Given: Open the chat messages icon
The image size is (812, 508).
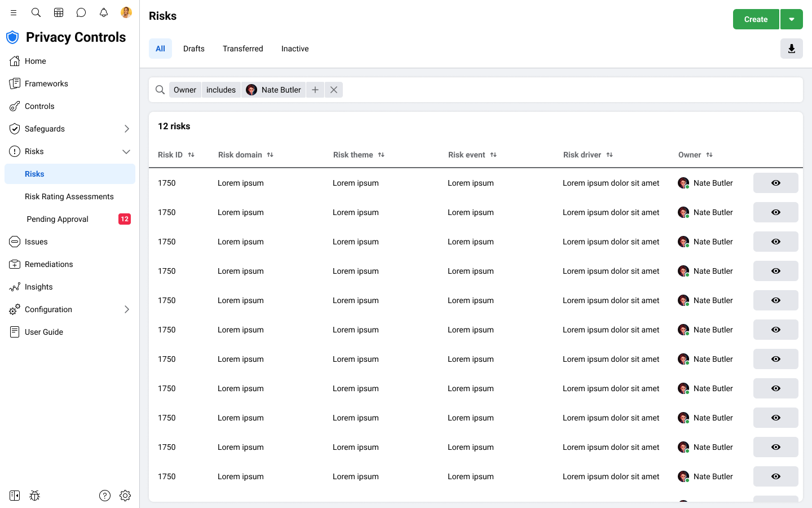Looking at the screenshot, I should tap(81, 12).
